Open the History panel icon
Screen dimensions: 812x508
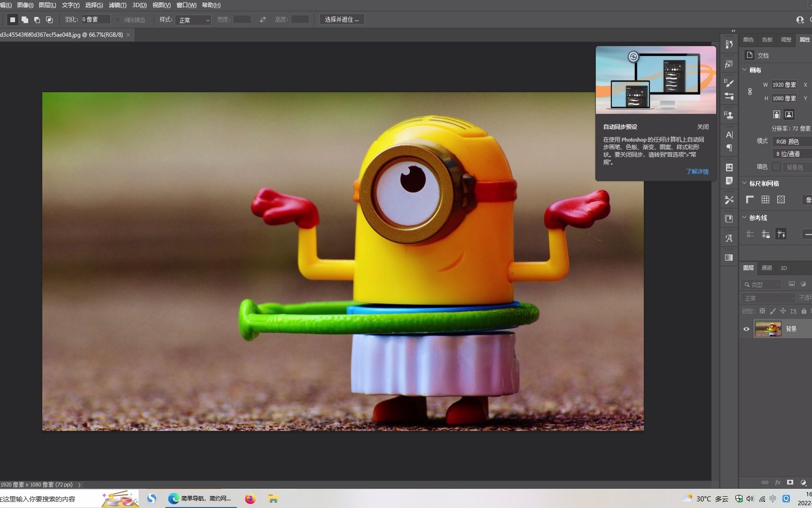(x=729, y=45)
